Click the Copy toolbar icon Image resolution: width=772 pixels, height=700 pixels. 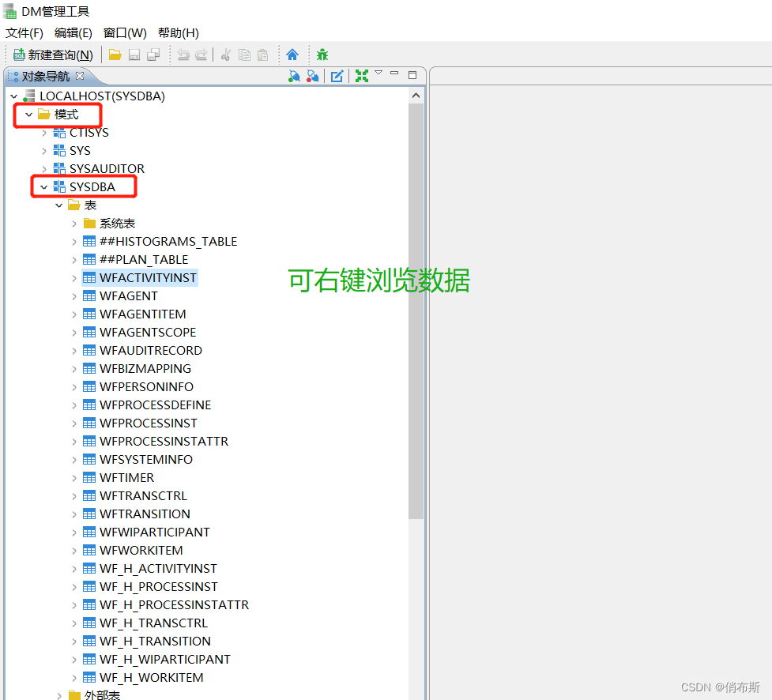pyautogui.click(x=244, y=55)
